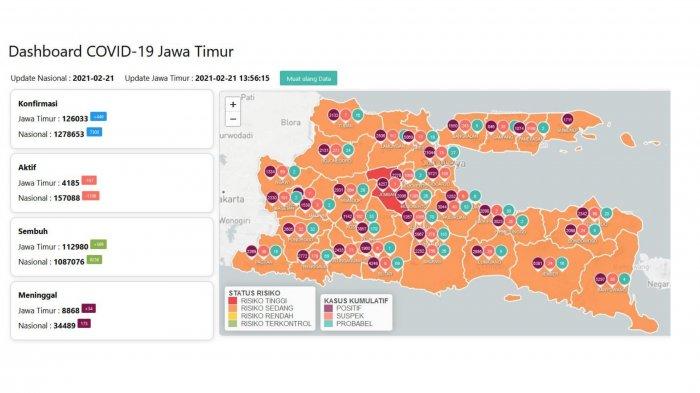Click the Probabel teal legend swatch

coord(329,323)
